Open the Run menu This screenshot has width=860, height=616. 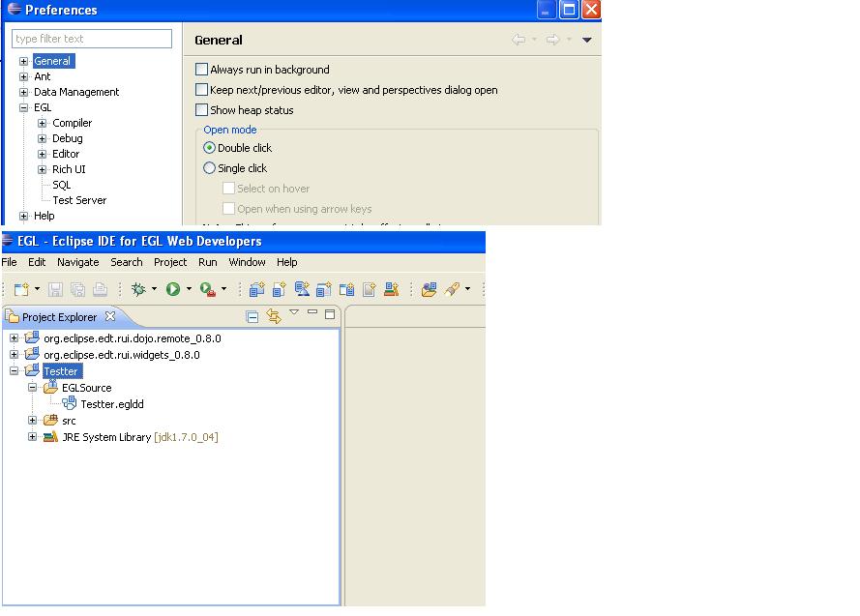pos(207,262)
